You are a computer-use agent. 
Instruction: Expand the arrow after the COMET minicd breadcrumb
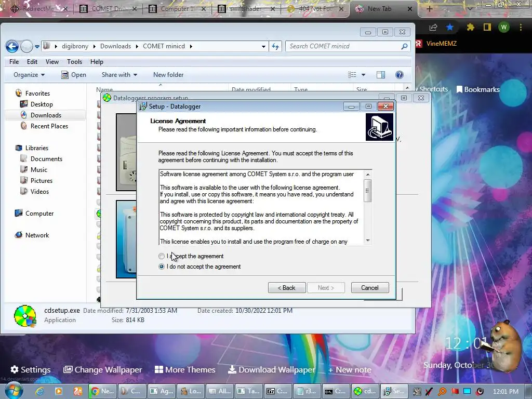point(191,46)
